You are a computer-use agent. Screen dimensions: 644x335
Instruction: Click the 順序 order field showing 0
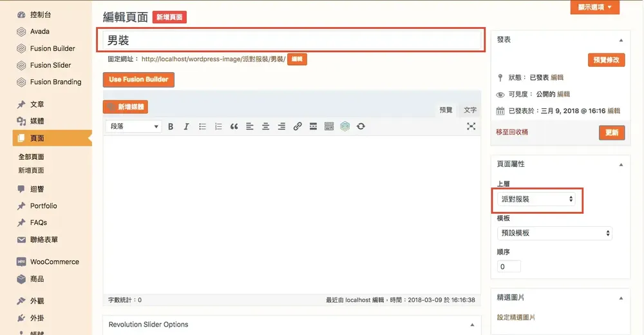(x=509, y=267)
